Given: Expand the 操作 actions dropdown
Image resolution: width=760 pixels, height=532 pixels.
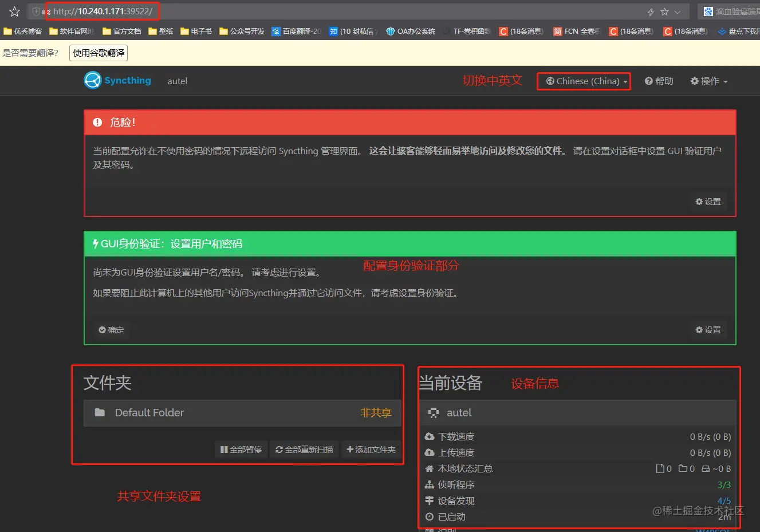Looking at the screenshot, I should (x=709, y=81).
